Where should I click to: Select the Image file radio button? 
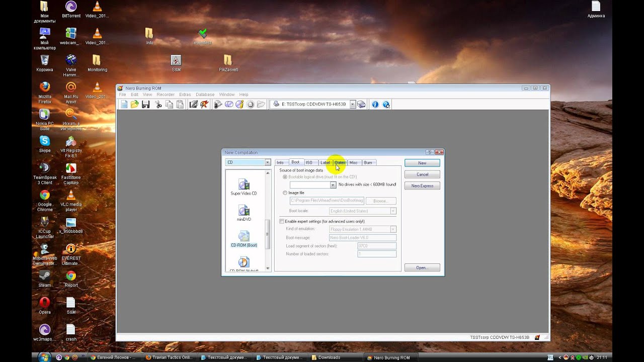(285, 193)
